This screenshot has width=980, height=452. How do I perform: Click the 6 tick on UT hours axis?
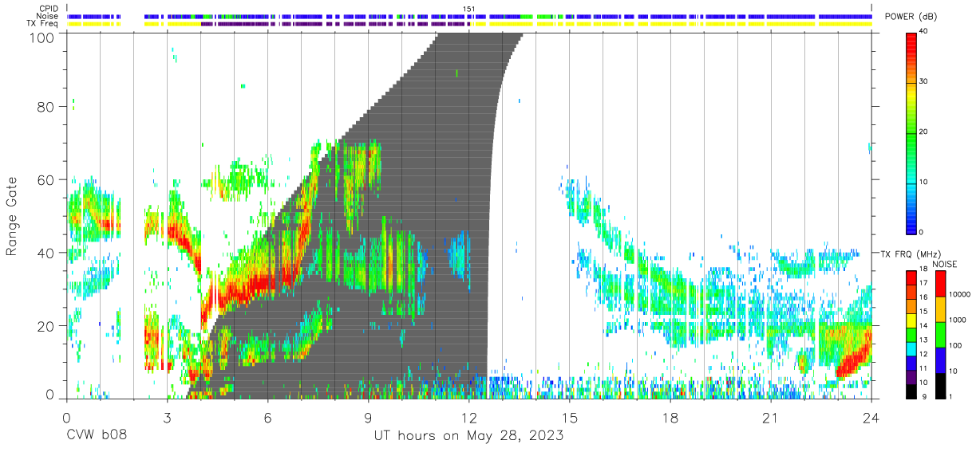(x=267, y=417)
